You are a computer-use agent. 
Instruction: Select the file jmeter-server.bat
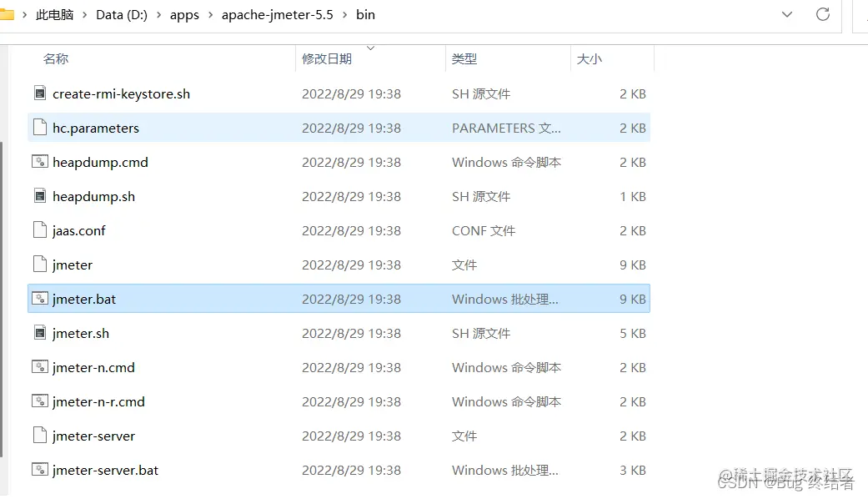pos(105,470)
